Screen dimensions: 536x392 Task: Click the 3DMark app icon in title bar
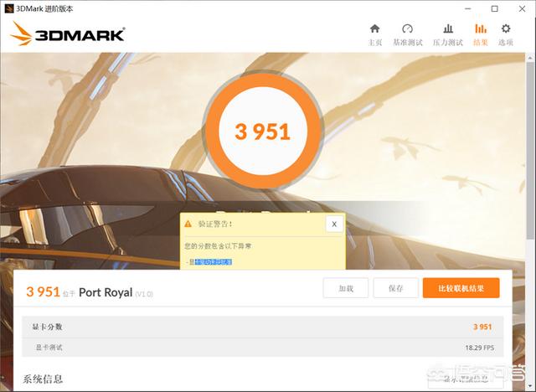(x=8, y=8)
